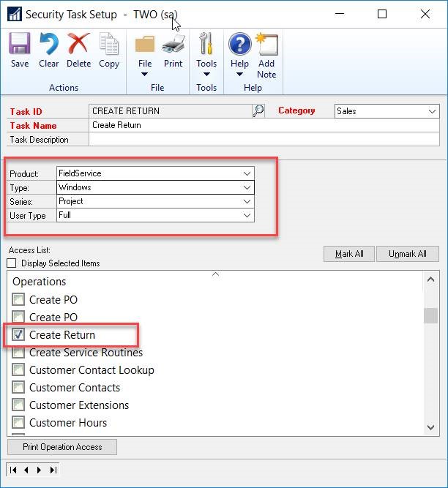Viewport: 448px width, 488px height.
Task: Click the Help question mark icon
Action: pyautogui.click(x=239, y=44)
